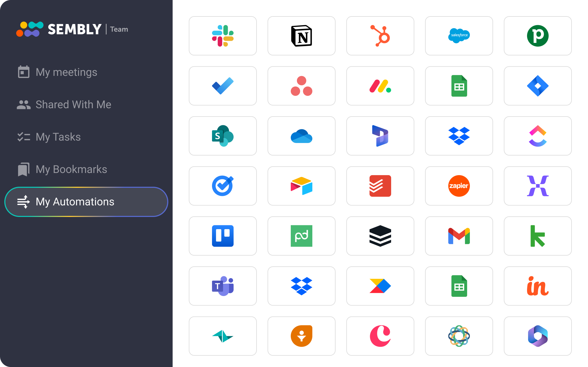Select the SharePoint integration icon
This screenshot has height=367, width=588.
pos(223,136)
